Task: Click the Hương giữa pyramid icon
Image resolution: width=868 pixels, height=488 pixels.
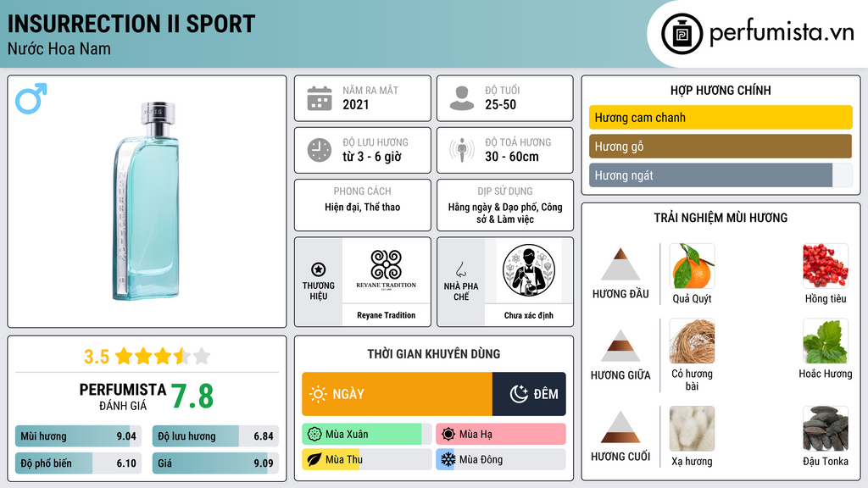Action: click(620, 346)
